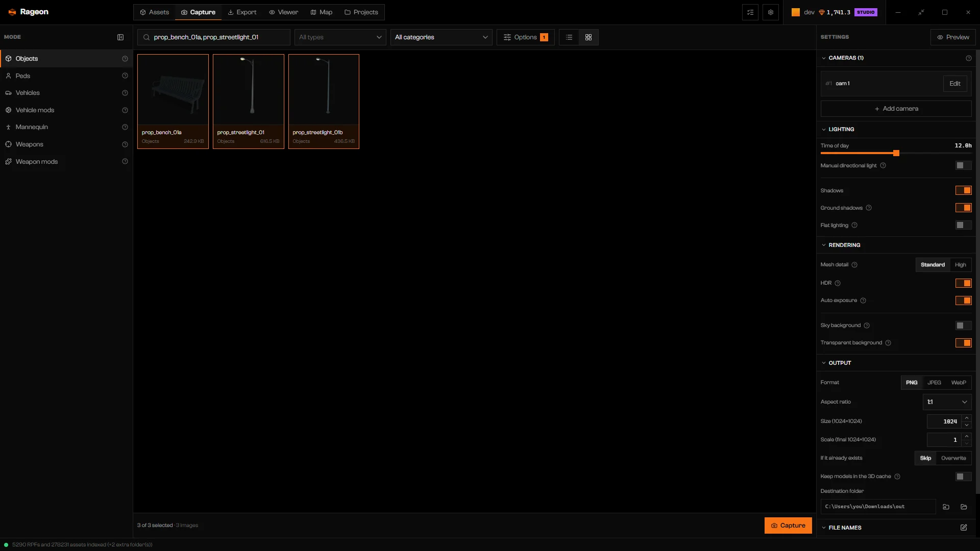Click the orange user avatar square
The height and width of the screenshot is (551, 980).
point(796,12)
